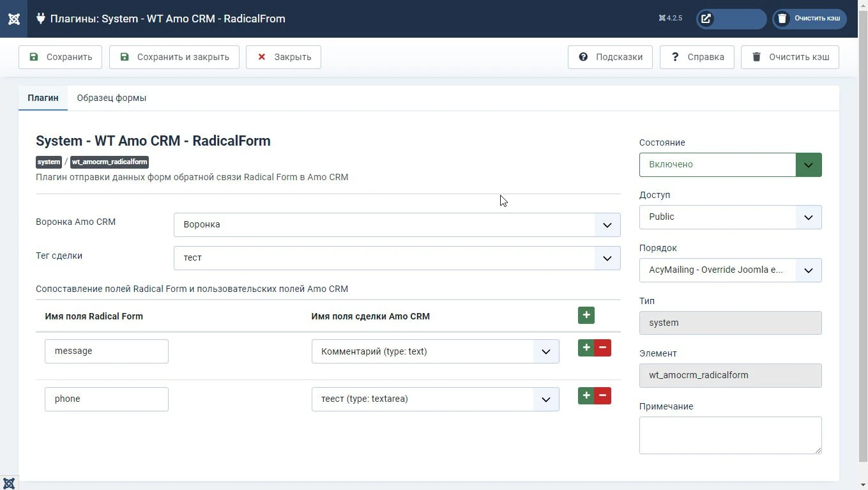Click 'Элемент' field wt_amocrm_radicalform

pos(730,376)
